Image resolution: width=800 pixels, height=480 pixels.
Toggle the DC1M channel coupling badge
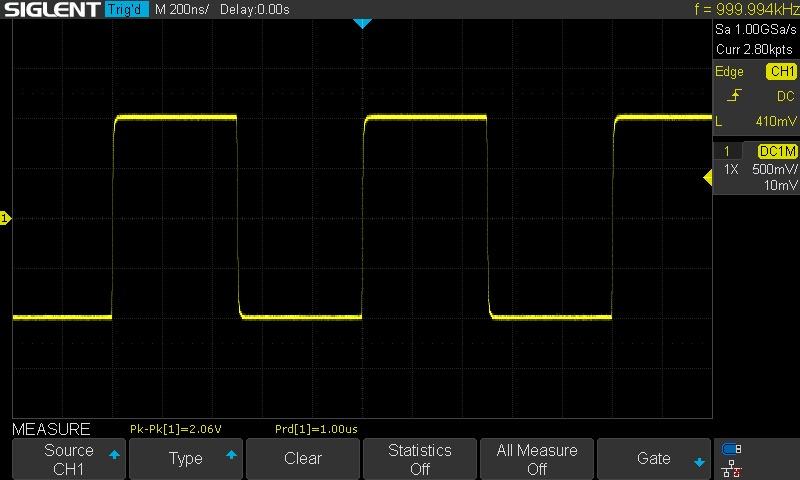pyautogui.click(x=777, y=151)
